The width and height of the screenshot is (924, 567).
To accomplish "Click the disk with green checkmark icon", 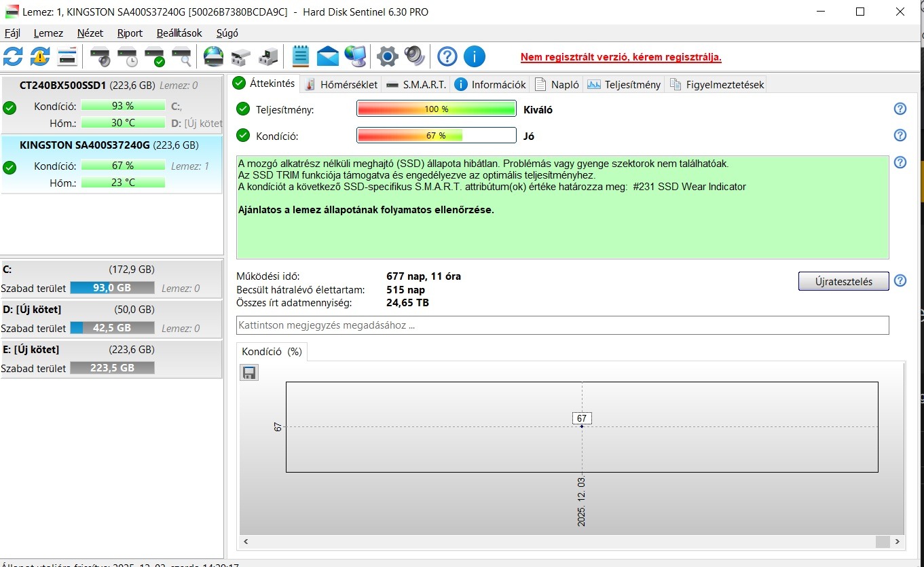I will [155, 56].
